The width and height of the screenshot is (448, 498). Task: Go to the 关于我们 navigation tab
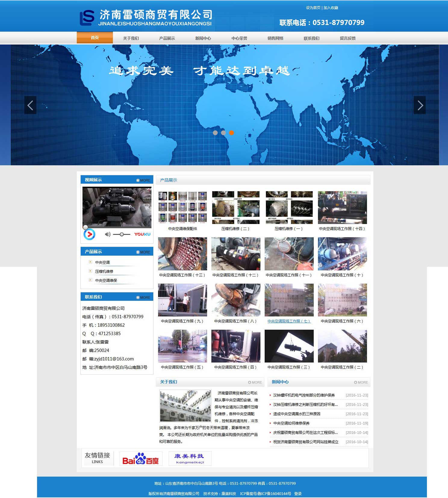tap(131, 38)
